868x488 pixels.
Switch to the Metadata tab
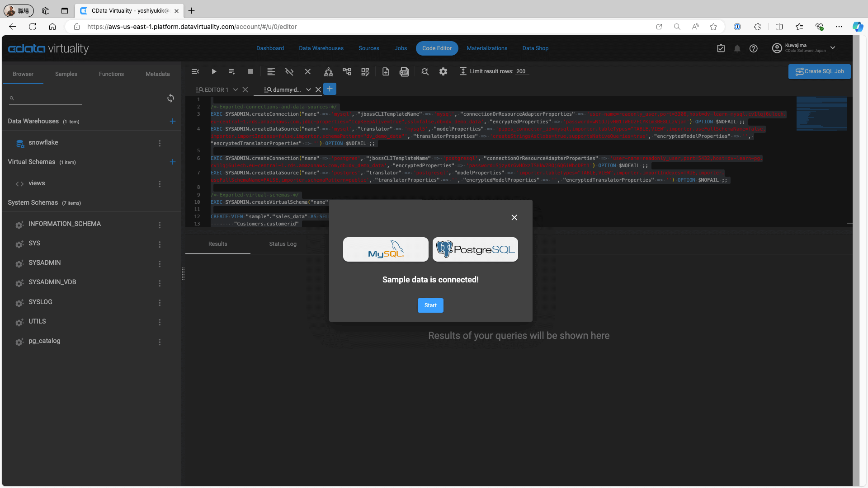[x=158, y=74]
